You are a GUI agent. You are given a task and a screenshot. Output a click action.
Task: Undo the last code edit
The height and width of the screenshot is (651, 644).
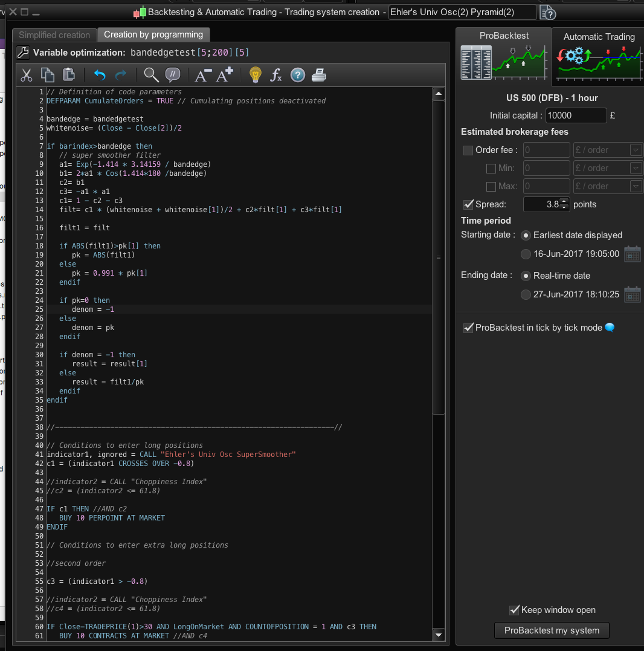[x=100, y=75]
